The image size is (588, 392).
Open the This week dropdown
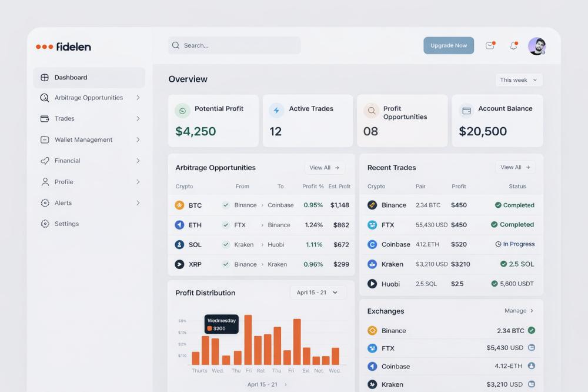point(519,80)
